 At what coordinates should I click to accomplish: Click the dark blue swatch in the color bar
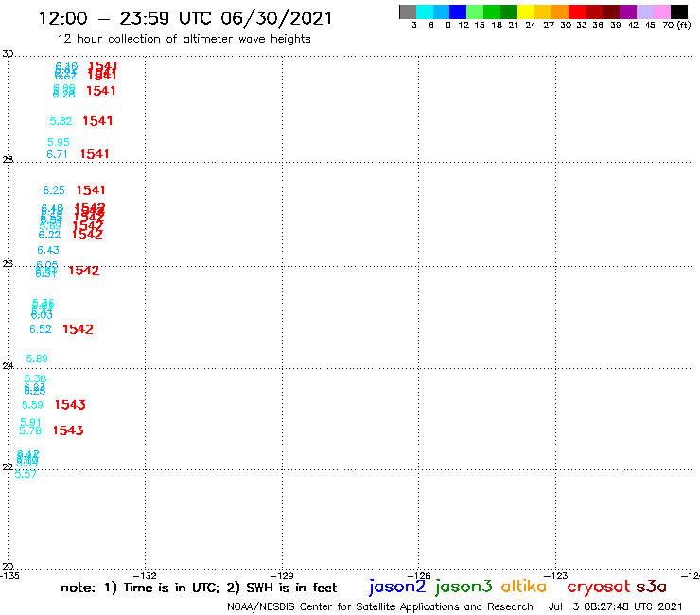click(x=458, y=11)
